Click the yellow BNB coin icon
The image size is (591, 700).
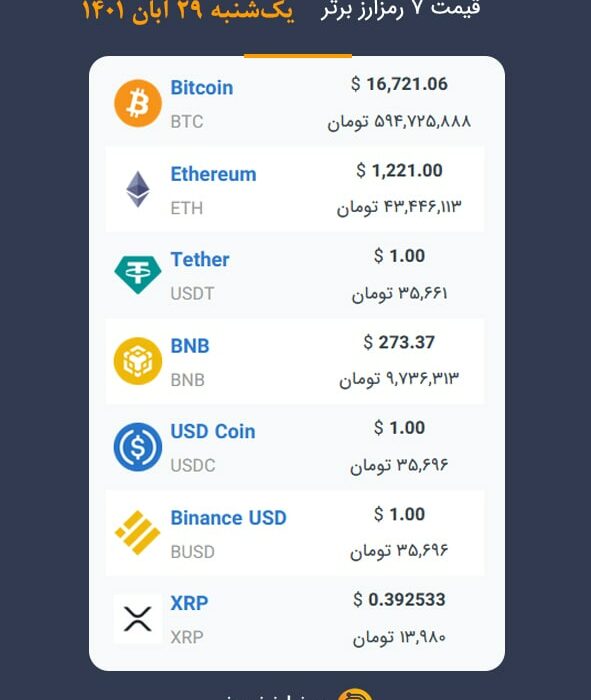[x=138, y=361]
